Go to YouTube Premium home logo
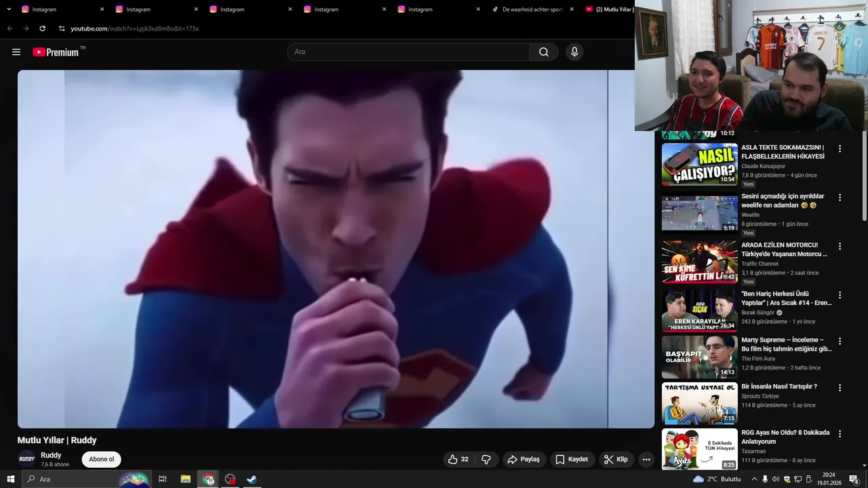 pos(56,52)
